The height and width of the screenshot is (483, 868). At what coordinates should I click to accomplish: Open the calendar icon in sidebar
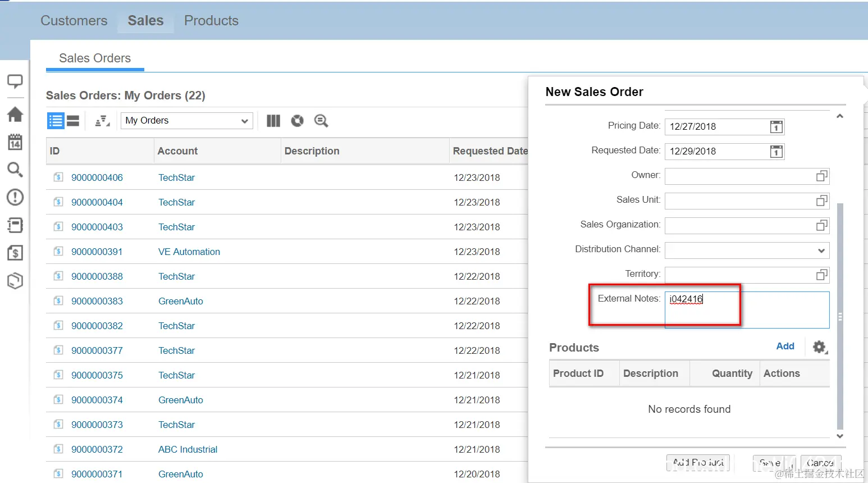point(15,142)
